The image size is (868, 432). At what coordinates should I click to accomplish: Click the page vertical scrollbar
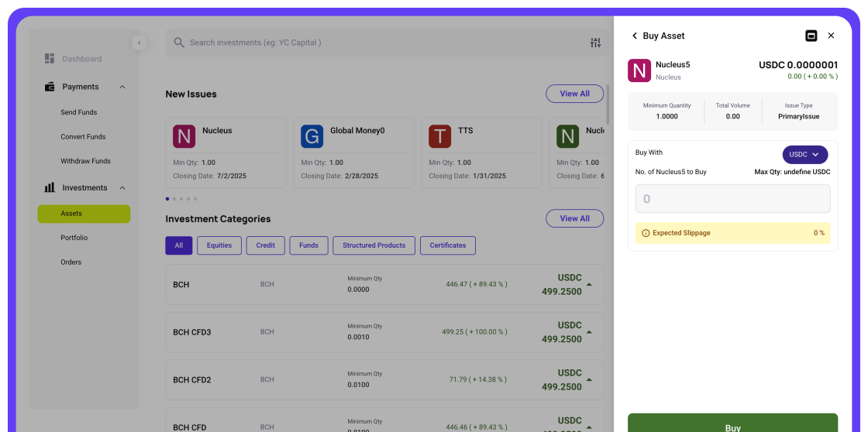point(608,105)
